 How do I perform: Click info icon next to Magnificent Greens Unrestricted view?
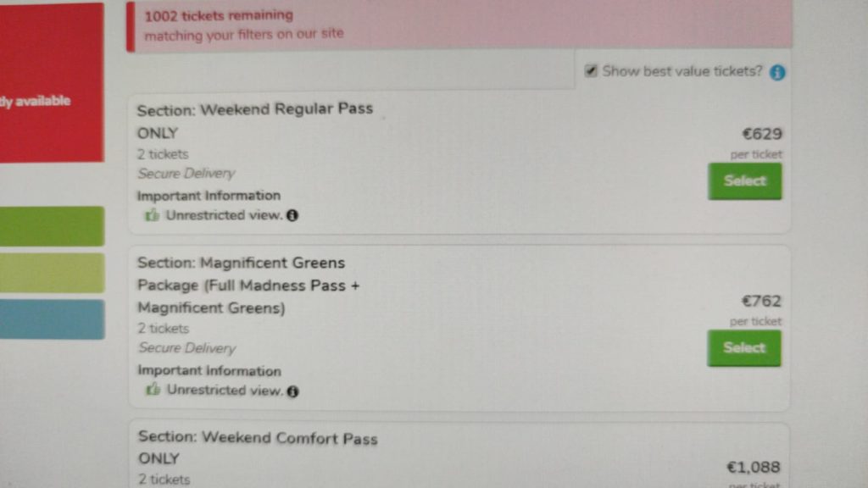pyautogui.click(x=292, y=391)
